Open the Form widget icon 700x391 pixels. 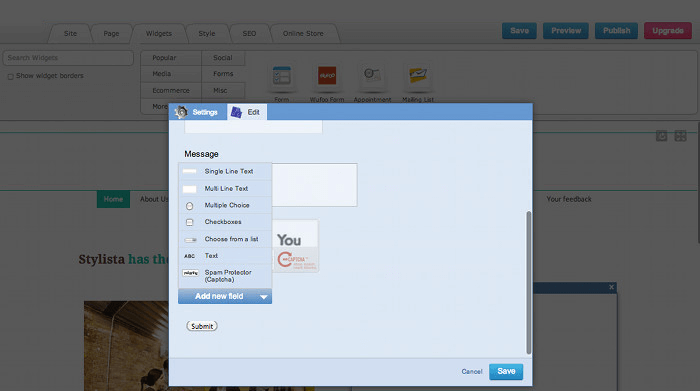pyautogui.click(x=282, y=76)
